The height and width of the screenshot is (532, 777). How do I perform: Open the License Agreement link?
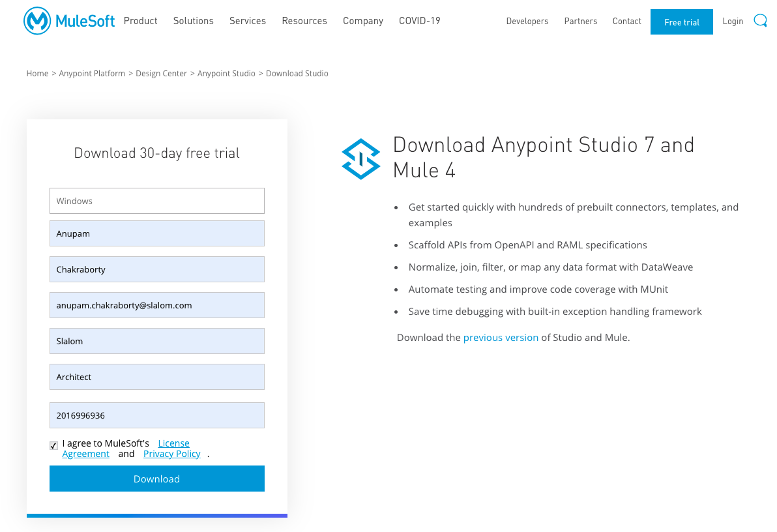[x=173, y=443]
